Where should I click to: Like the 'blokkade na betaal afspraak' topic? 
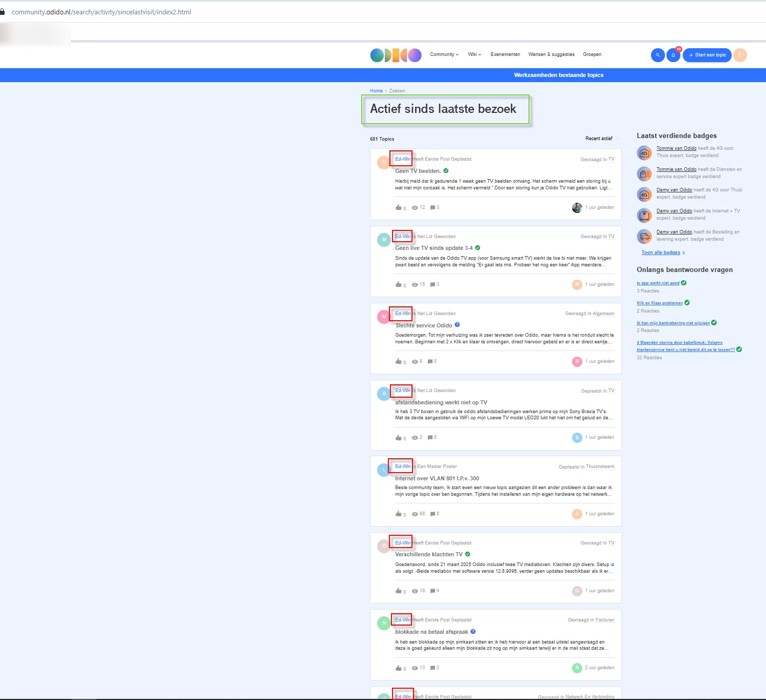coord(399,668)
